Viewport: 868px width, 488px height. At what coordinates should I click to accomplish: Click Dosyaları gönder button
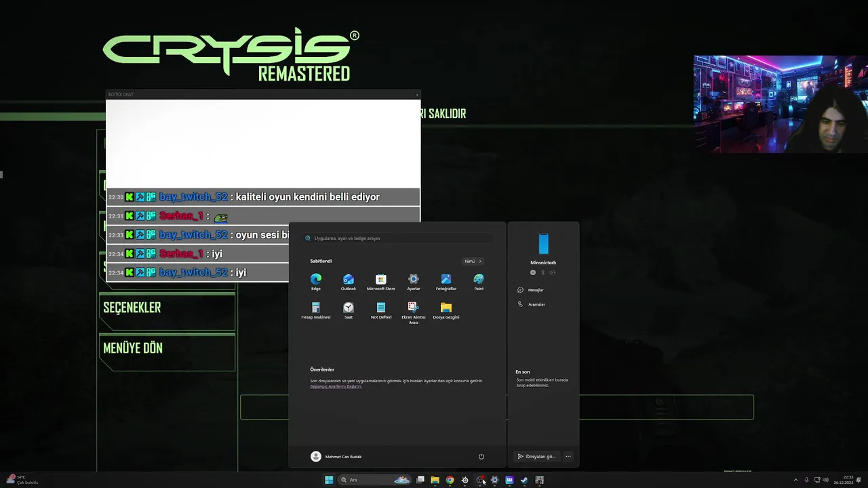536,456
